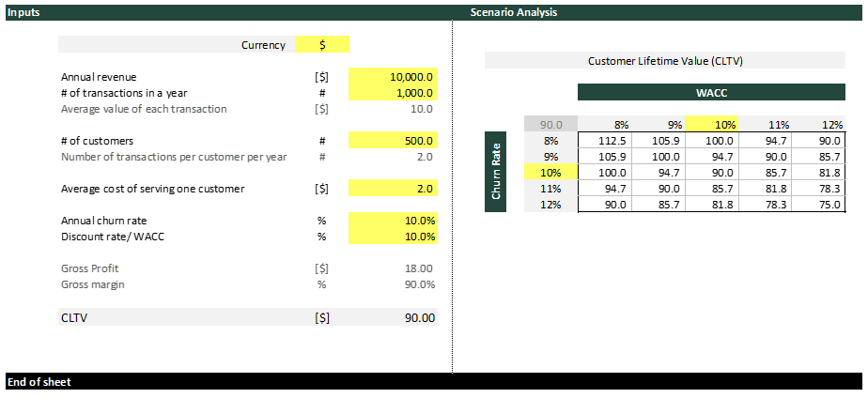Select 105.9 at 8% churn, 9% WACC
Image resolution: width=868 pixels, height=398 pixels.
659,141
